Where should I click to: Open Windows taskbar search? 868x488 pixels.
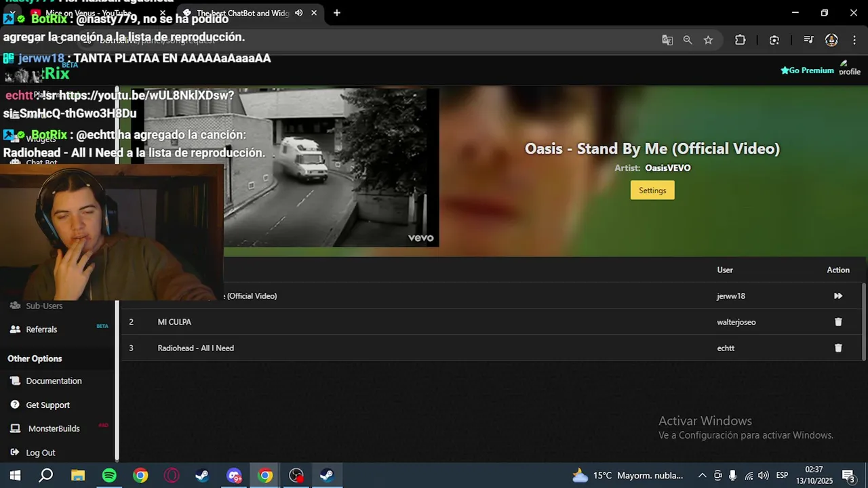45,476
